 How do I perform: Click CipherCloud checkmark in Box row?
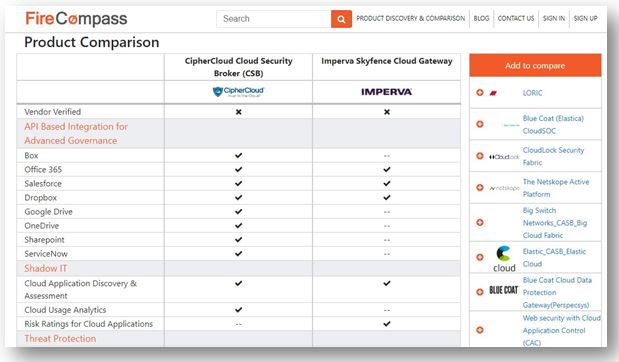238,156
